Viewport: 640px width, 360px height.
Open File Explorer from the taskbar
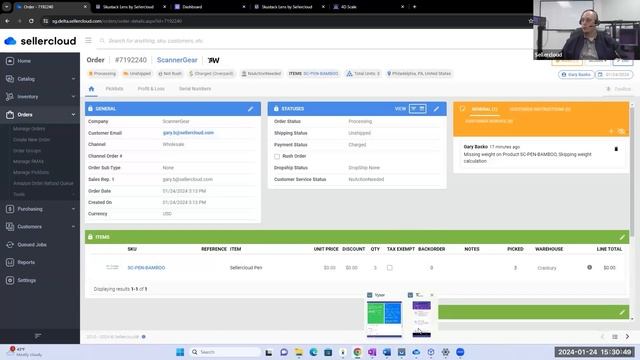pos(299,352)
